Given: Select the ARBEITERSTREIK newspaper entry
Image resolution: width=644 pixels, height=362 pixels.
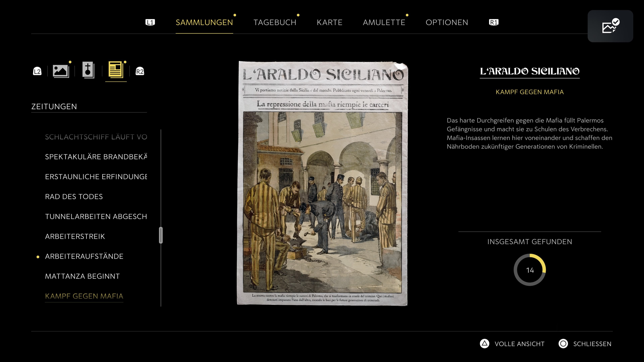Looking at the screenshot, I should tap(75, 236).
